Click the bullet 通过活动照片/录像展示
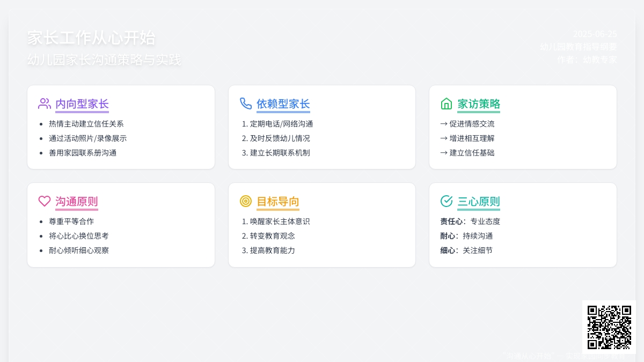Viewport: 644px width, 362px height. click(x=88, y=138)
